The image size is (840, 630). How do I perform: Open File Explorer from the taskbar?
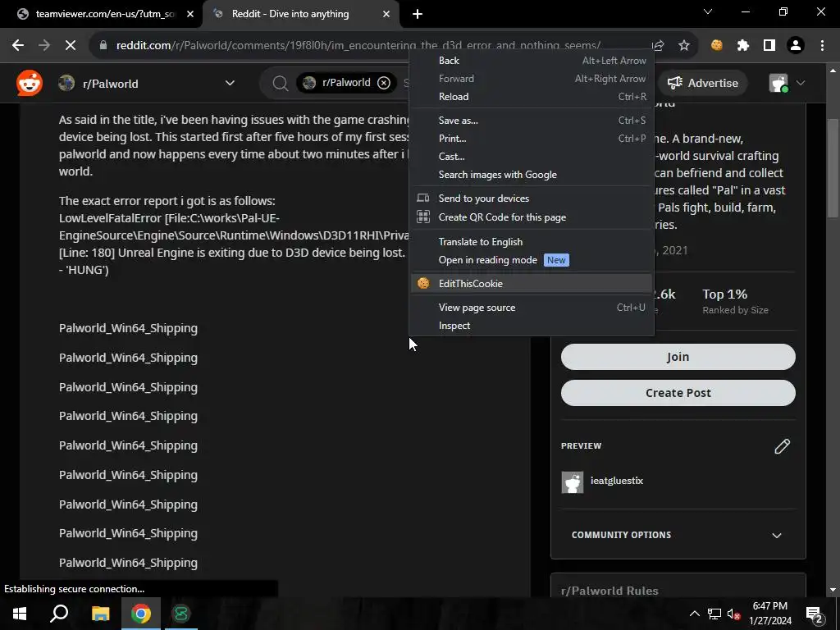tap(100, 614)
